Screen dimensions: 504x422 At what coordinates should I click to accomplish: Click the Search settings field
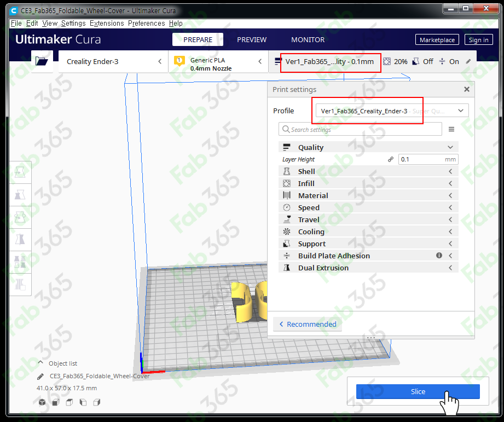click(360, 129)
